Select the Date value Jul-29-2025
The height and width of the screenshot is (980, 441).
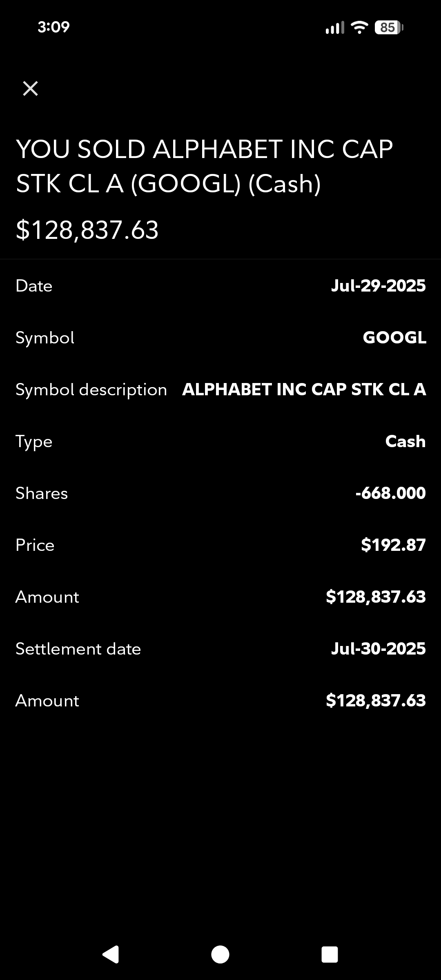(378, 286)
